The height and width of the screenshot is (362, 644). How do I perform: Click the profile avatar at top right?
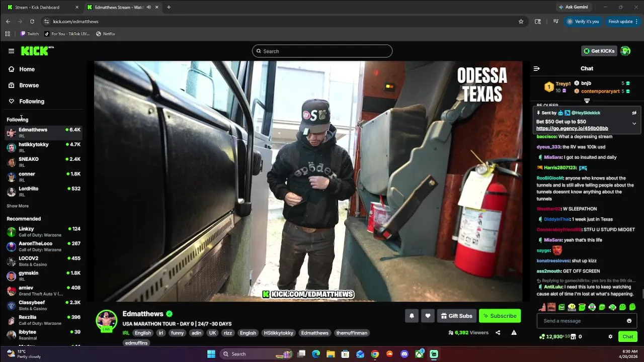pyautogui.click(x=625, y=51)
